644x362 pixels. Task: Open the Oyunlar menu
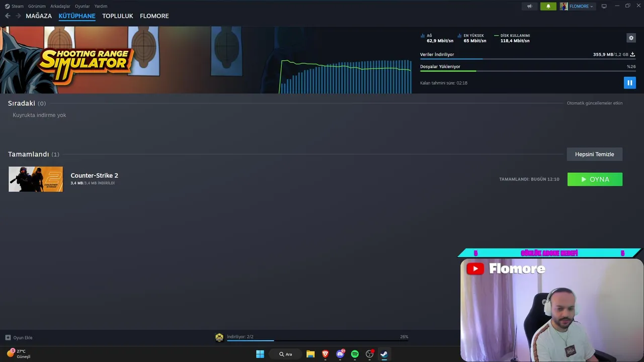(82, 6)
